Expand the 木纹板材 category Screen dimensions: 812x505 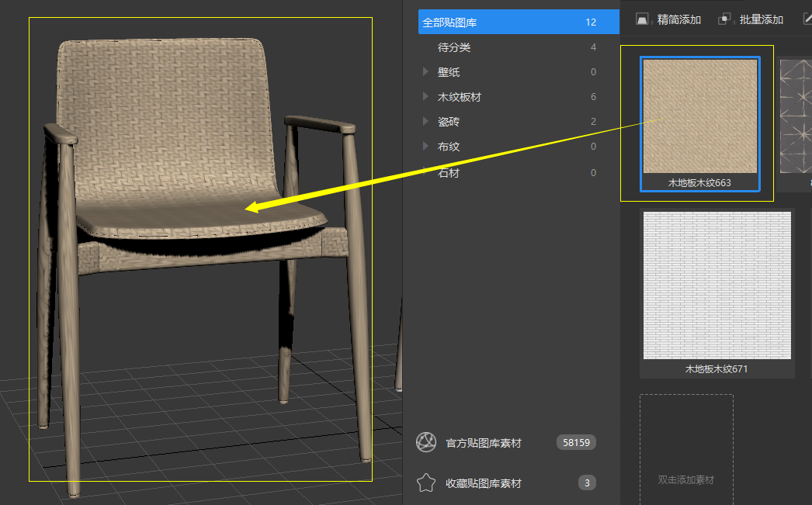(425, 96)
